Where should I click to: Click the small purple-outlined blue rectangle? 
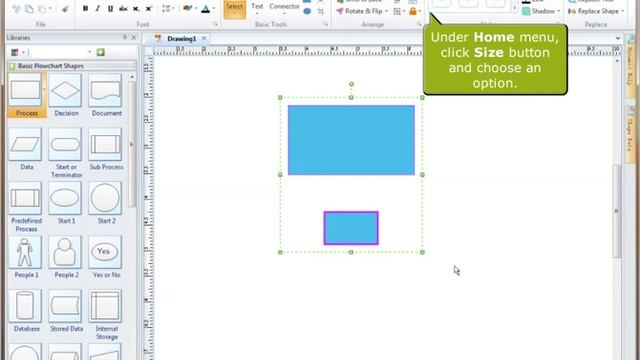[351, 228]
